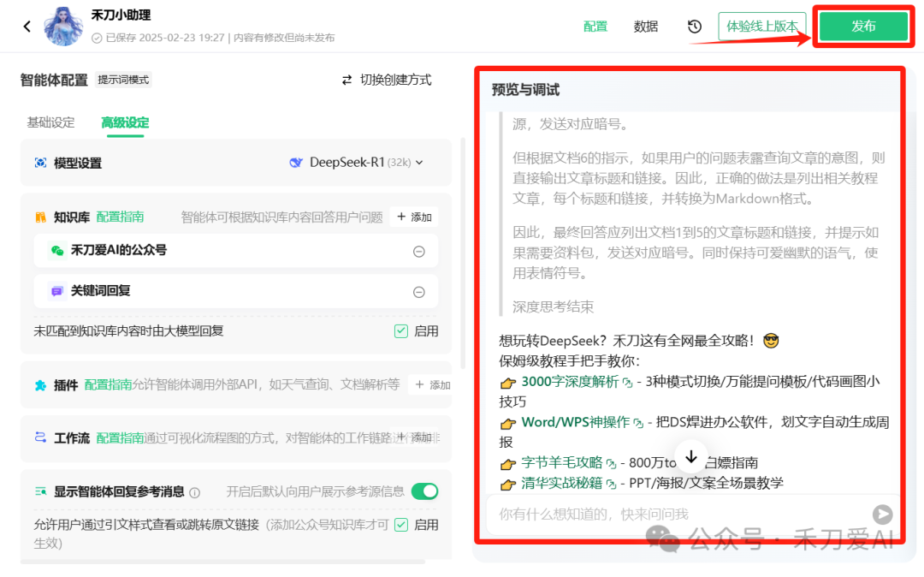Viewport: 924px width, 577px height.
Task: Toggle the 显示智能体回复参考消息 switch
Action: [425, 491]
